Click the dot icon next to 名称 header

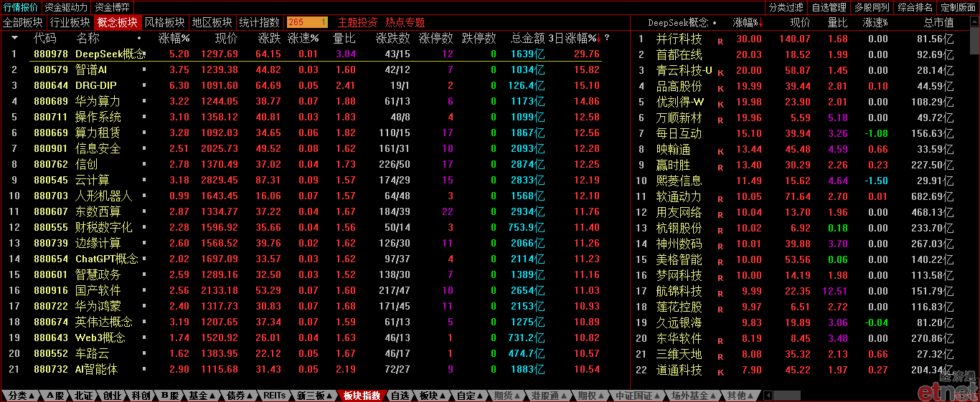(139, 37)
